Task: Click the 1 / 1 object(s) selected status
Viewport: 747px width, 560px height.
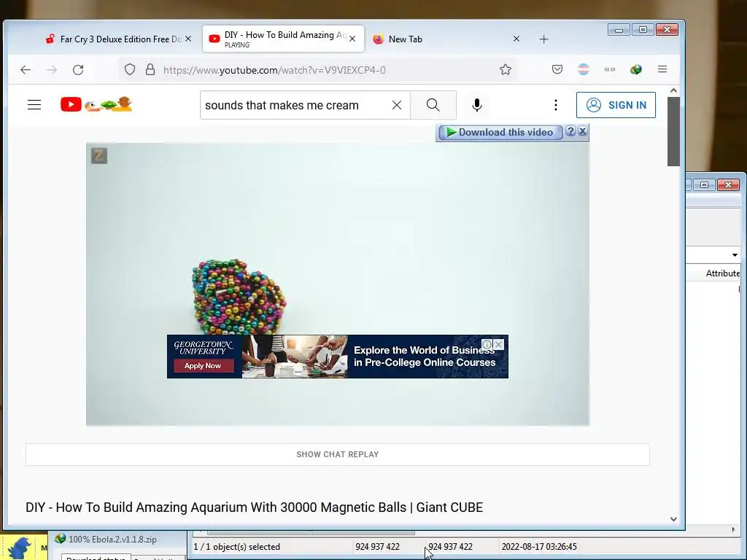Action: point(237,547)
